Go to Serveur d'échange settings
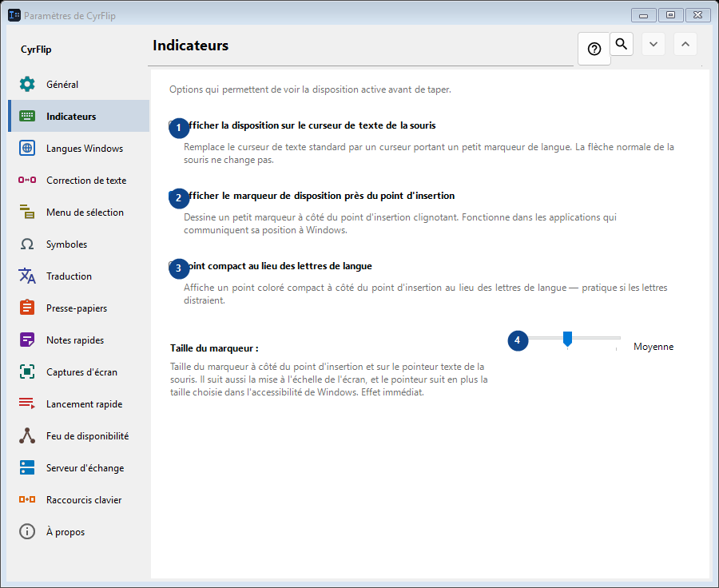The width and height of the screenshot is (719, 588). [x=79, y=468]
